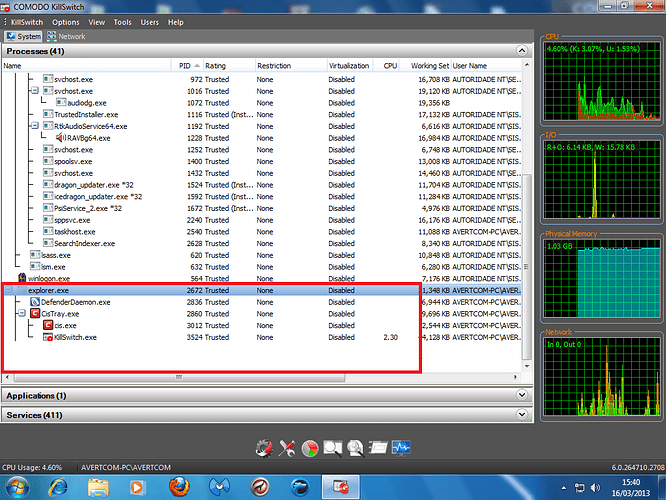Click the window with magnifier icon
Viewport: 666px width, 500px height.
333,448
